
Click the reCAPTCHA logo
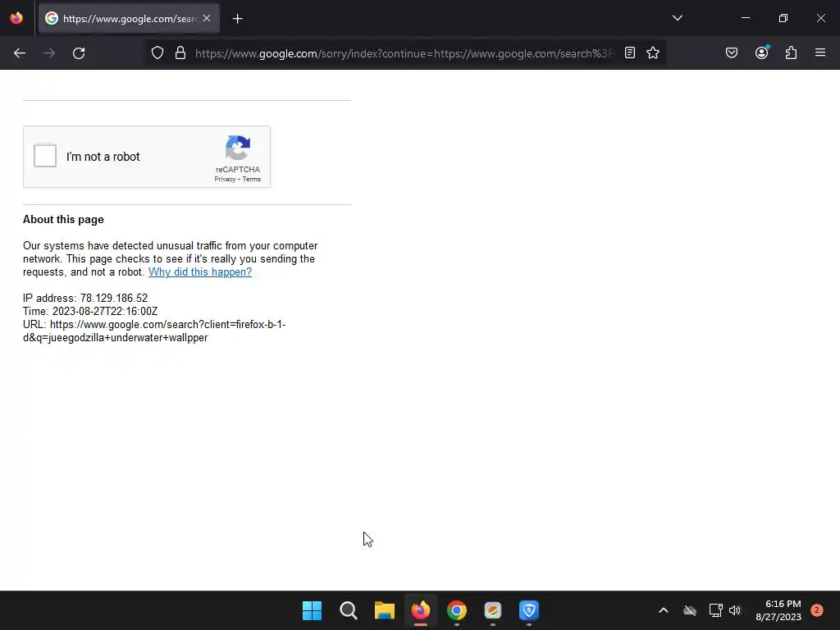(x=238, y=148)
